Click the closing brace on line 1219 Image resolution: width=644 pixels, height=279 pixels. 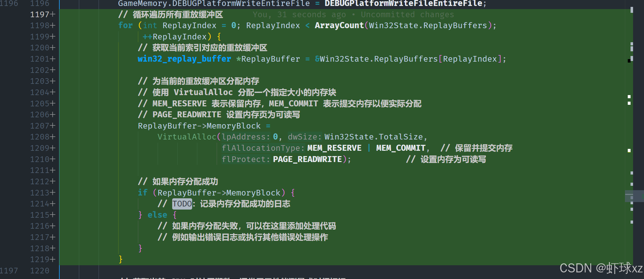[121, 260]
